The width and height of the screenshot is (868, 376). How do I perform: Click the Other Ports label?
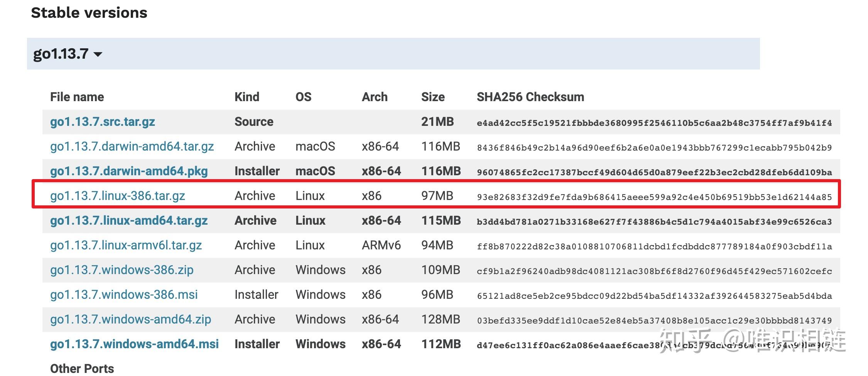(x=82, y=369)
